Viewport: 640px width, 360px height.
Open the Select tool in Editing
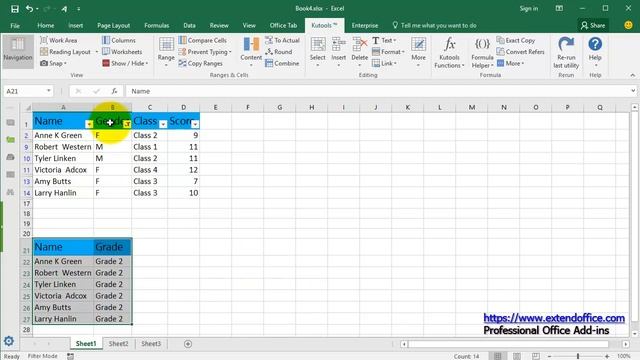click(318, 51)
